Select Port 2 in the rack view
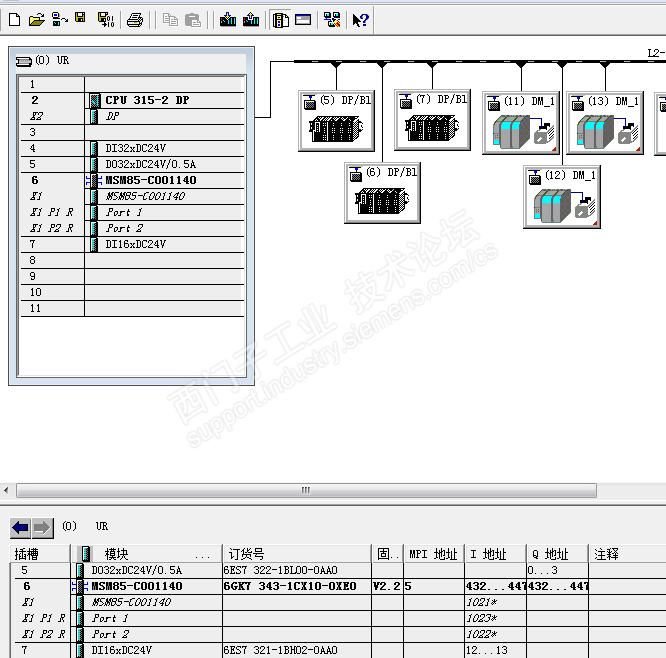The width and height of the screenshot is (666, 658). pyautogui.click(x=132, y=228)
